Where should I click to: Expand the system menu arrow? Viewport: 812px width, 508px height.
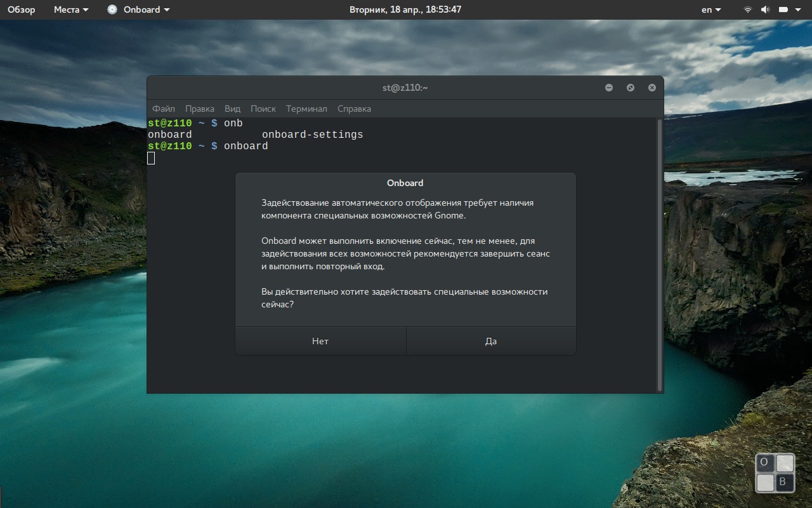click(x=797, y=10)
